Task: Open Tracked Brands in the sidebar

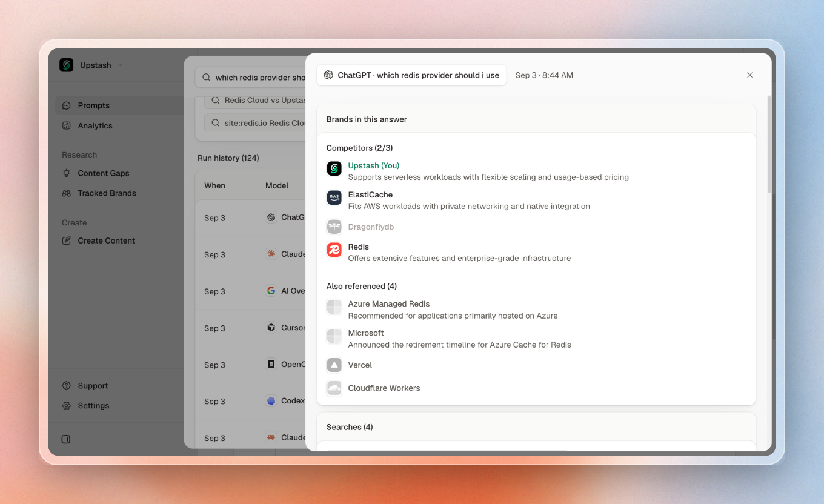Action: point(107,193)
